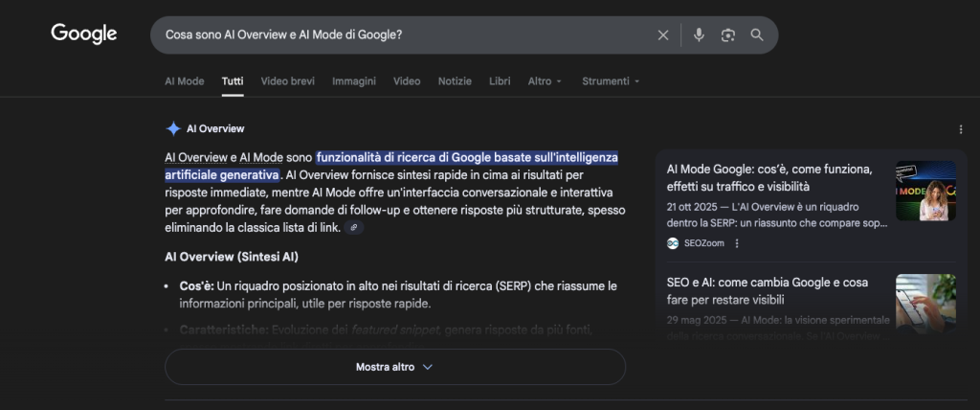Click the 'Cos'è:' bullet text
The image size is (980, 410).
tap(197, 286)
